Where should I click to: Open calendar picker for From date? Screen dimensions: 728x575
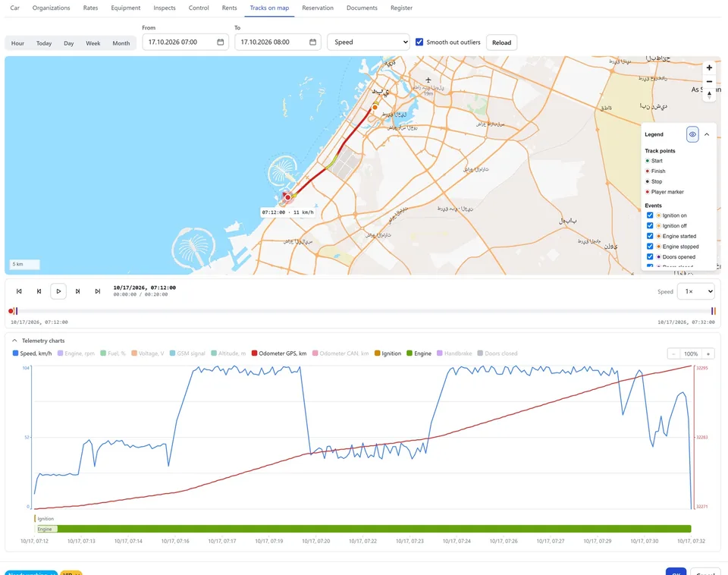220,42
